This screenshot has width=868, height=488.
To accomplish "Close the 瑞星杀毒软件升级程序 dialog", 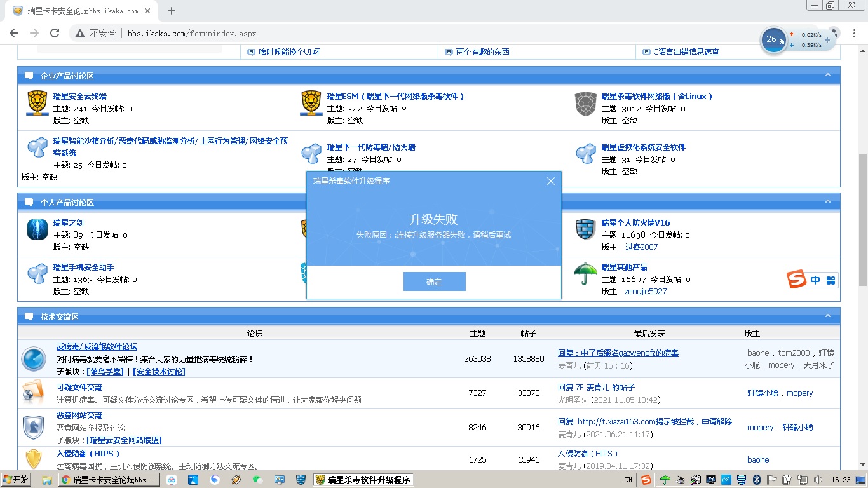I will (551, 181).
